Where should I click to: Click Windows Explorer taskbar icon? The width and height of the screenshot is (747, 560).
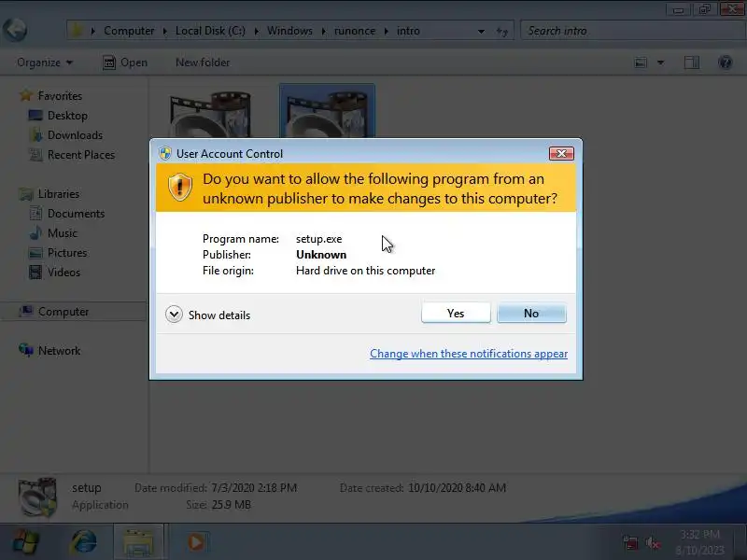click(138, 542)
